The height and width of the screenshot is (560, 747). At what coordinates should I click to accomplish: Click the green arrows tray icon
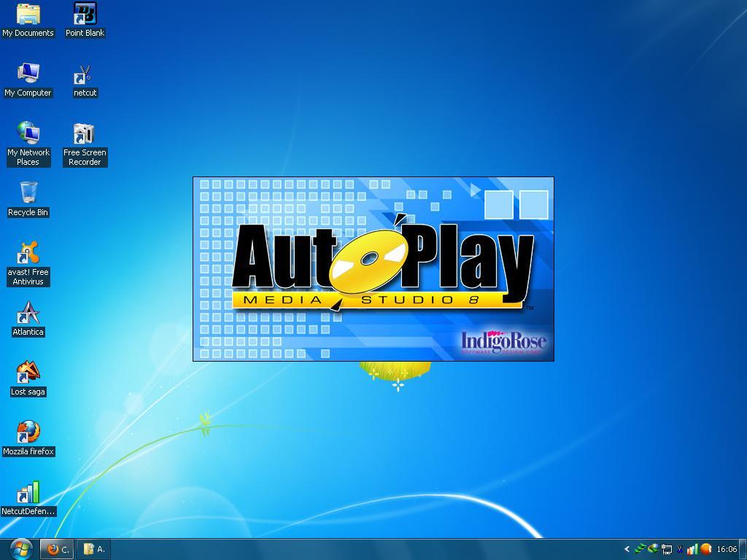[x=640, y=549]
